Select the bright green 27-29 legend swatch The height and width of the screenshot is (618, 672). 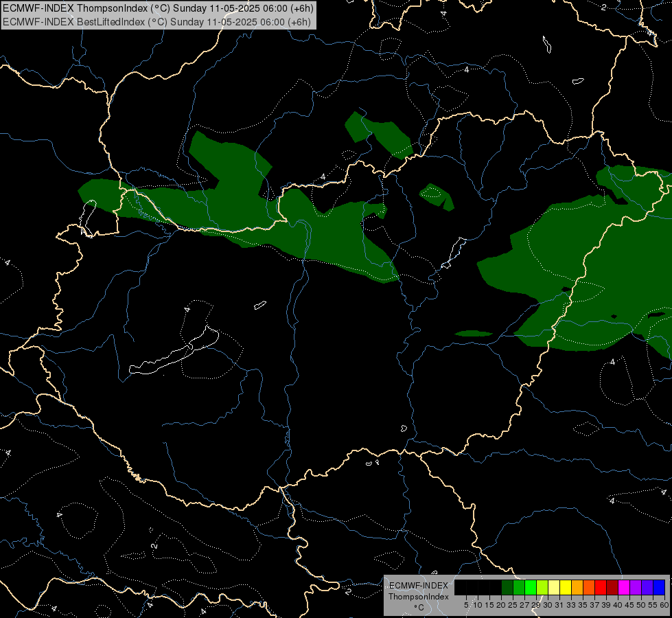[x=531, y=587]
